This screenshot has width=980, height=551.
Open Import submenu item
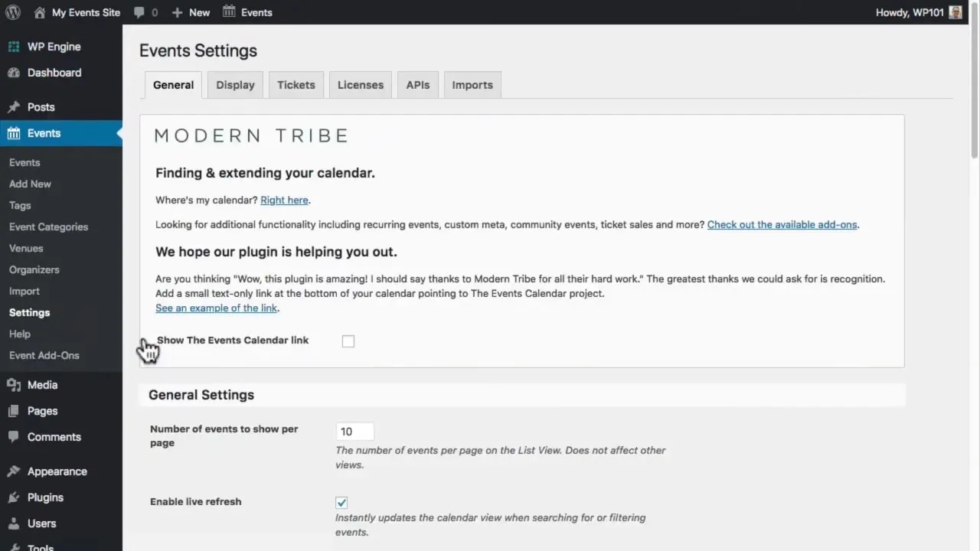point(24,291)
